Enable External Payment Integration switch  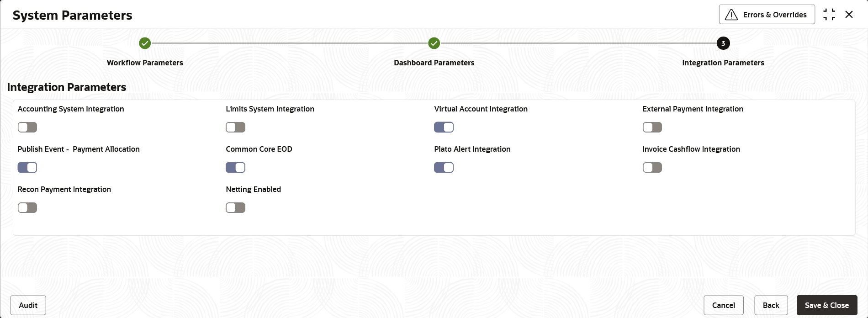652,127
